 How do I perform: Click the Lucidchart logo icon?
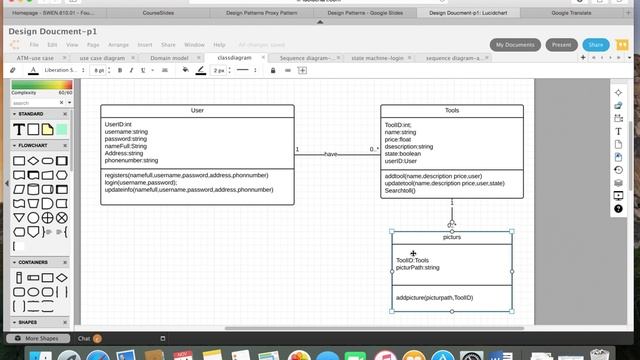[15, 44]
